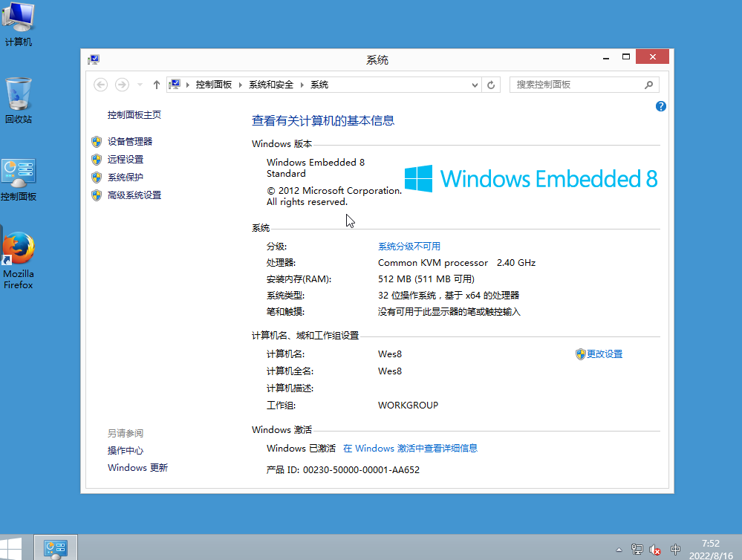Open the network tray icon
The height and width of the screenshot is (560, 742).
click(637, 549)
